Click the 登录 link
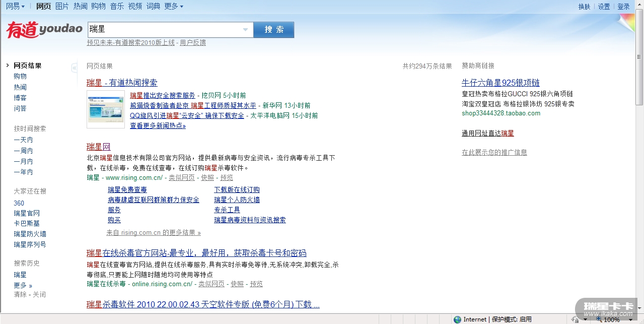644x324 pixels. tap(623, 7)
